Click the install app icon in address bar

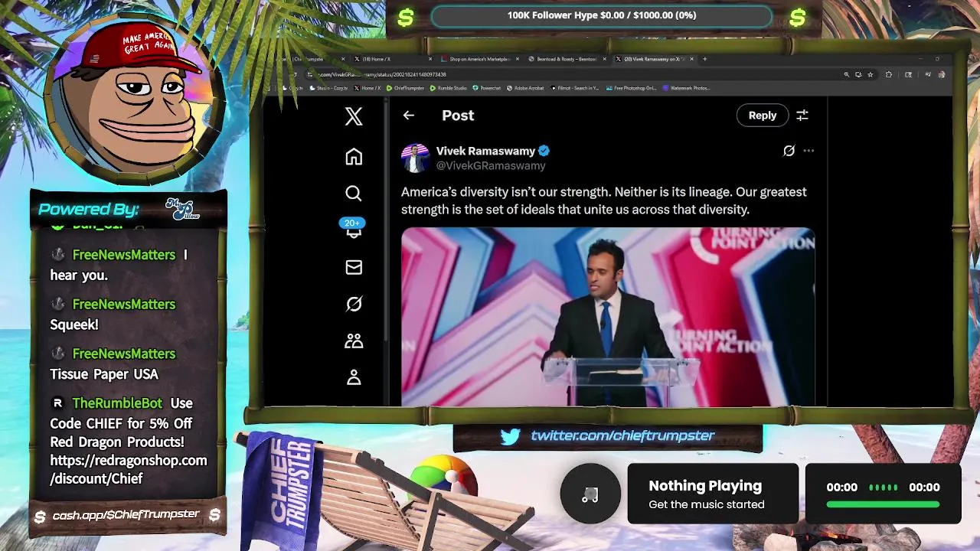click(858, 74)
